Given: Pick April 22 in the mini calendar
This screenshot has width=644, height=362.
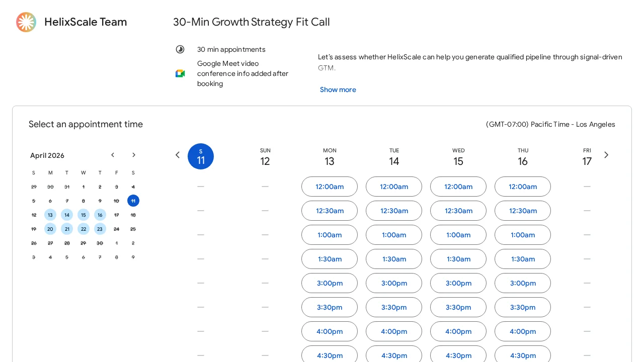Looking at the screenshot, I should (x=84, y=229).
